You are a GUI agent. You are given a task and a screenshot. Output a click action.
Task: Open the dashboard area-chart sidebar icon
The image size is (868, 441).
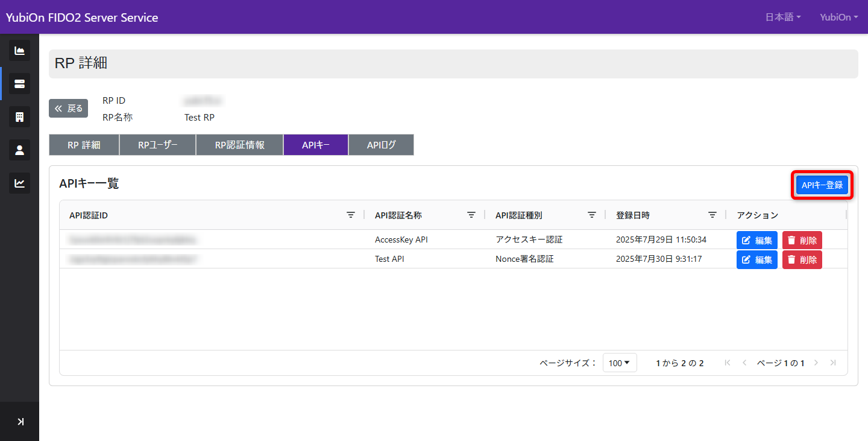(x=19, y=51)
